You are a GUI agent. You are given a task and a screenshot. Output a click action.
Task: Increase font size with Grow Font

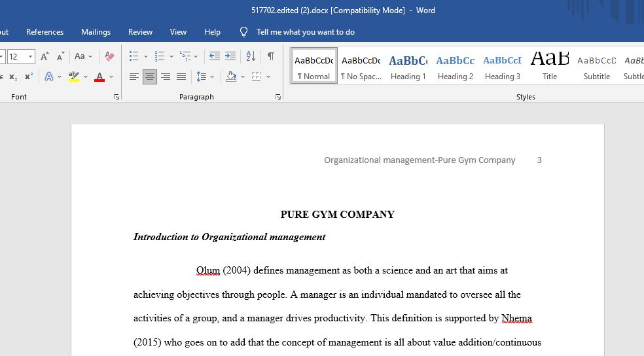click(x=45, y=56)
